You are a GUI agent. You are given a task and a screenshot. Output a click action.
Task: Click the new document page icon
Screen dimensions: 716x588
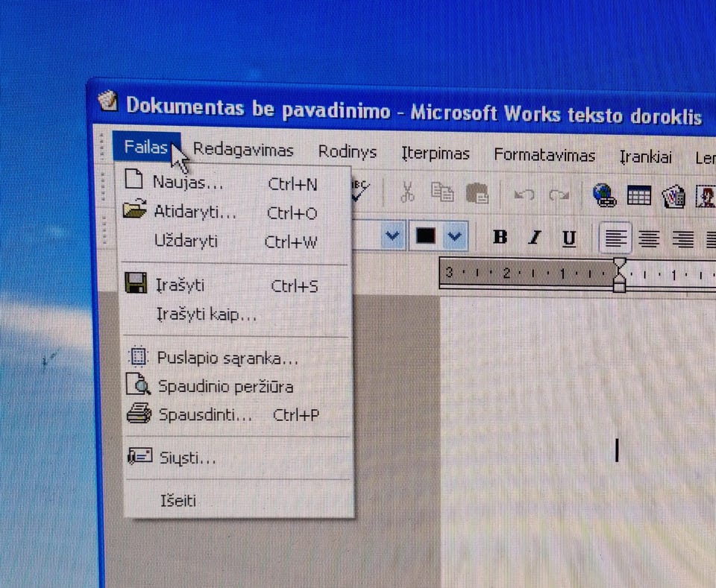(x=134, y=179)
